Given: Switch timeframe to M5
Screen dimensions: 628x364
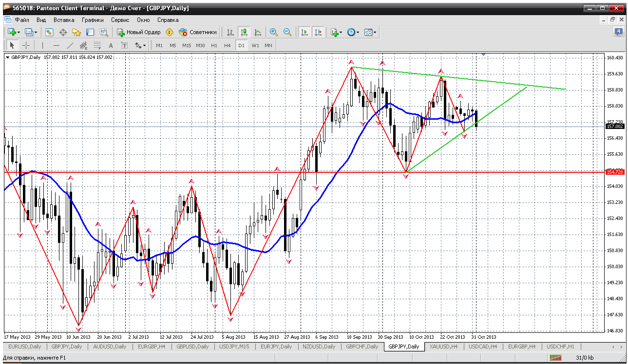Looking at the screenshot, I should tap(173, 45).
